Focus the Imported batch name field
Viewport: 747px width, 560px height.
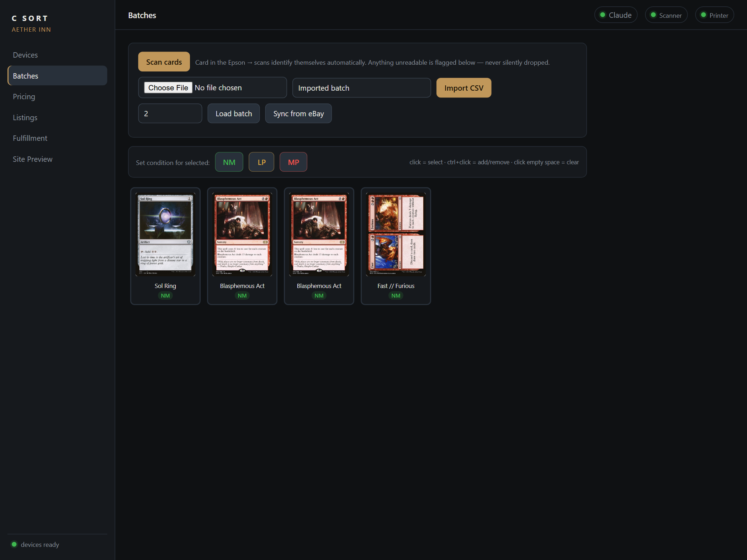(362, 88)
